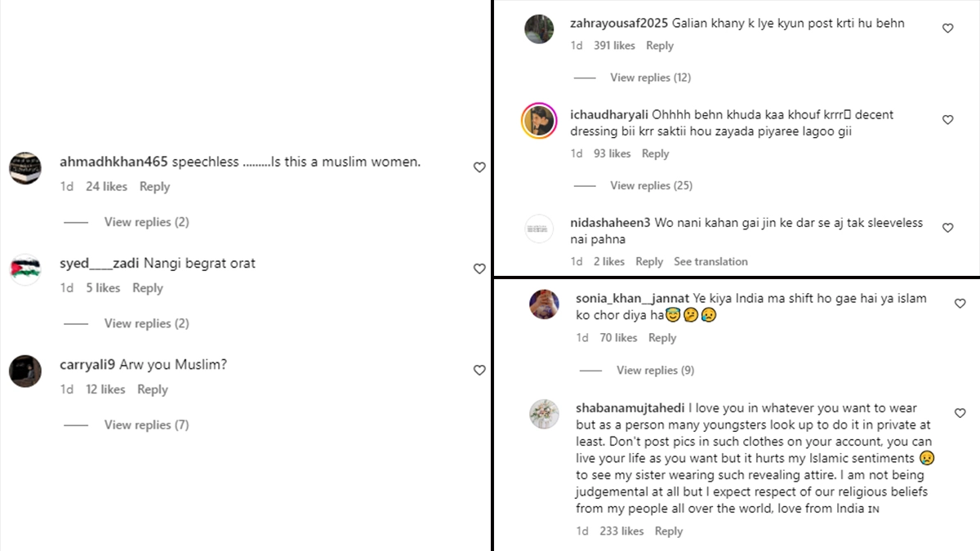Heart the zahrayousaf2025 comment
980x551 pixels.
(948, 28)
